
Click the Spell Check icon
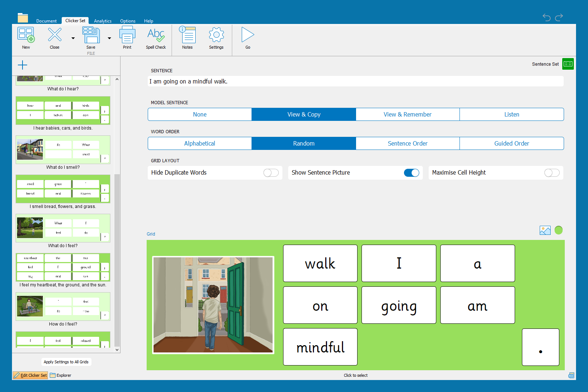156,35
